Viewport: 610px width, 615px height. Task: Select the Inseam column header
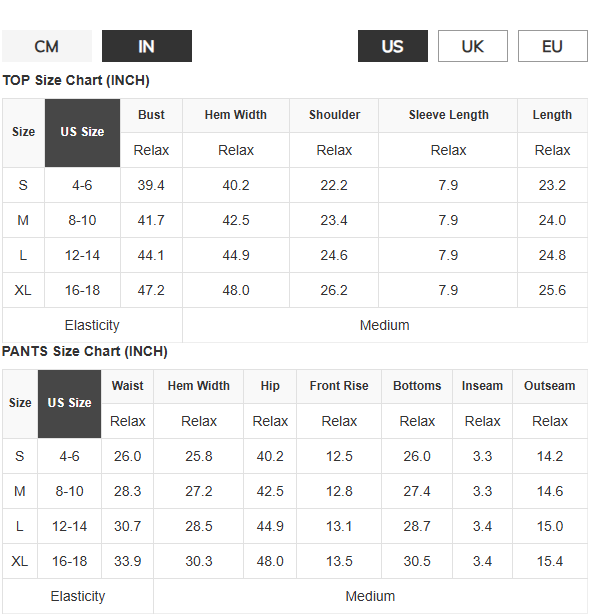[482, 386]
